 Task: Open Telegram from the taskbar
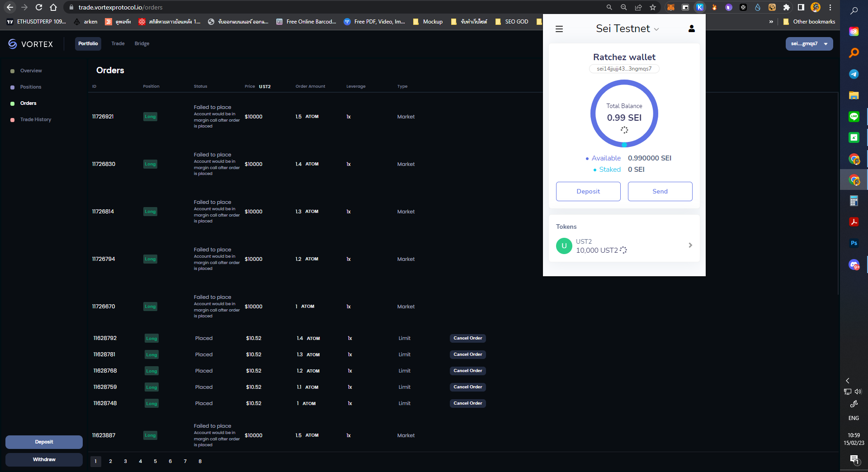854,74
